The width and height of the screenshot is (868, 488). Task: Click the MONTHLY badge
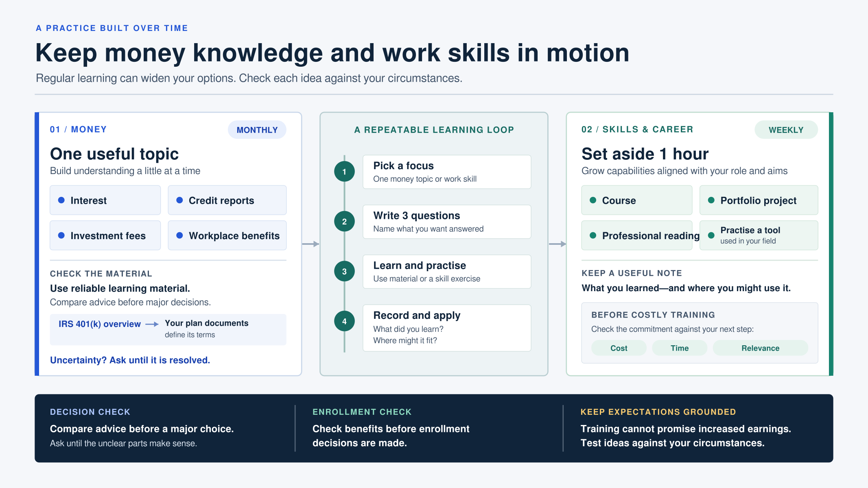[257, 130]
